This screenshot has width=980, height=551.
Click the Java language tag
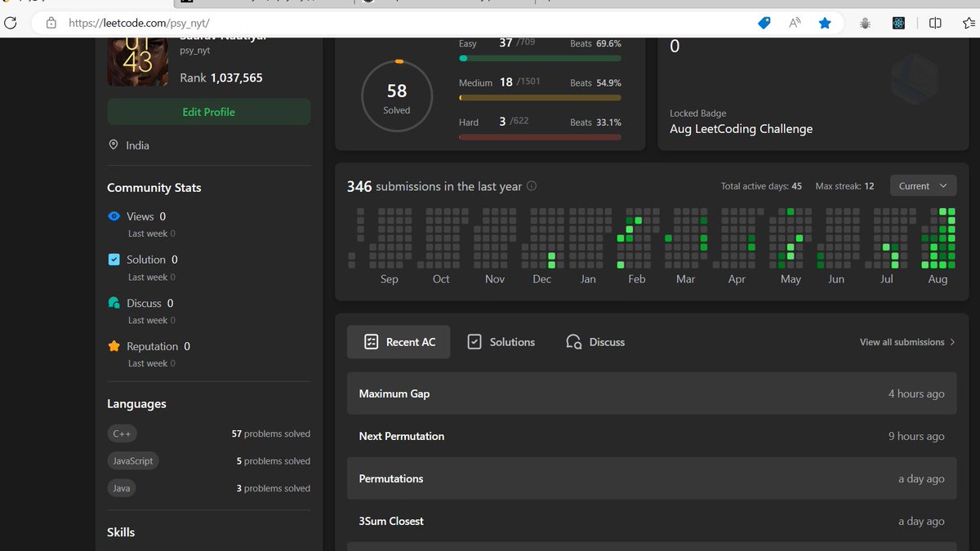121,488
